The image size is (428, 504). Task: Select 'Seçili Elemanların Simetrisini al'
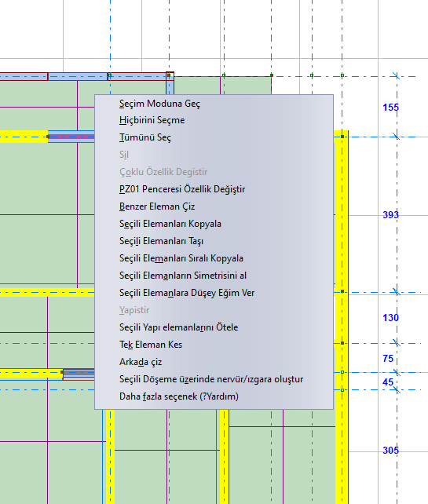coord(214,276)
